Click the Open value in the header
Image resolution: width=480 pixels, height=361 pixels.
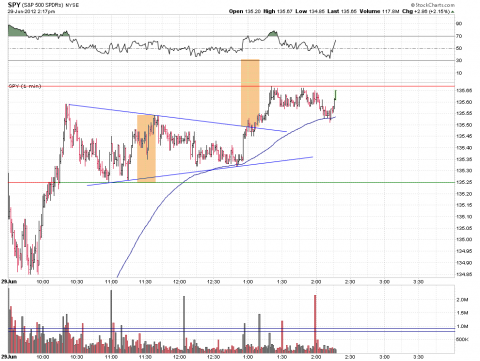click(x=253, y=11)
